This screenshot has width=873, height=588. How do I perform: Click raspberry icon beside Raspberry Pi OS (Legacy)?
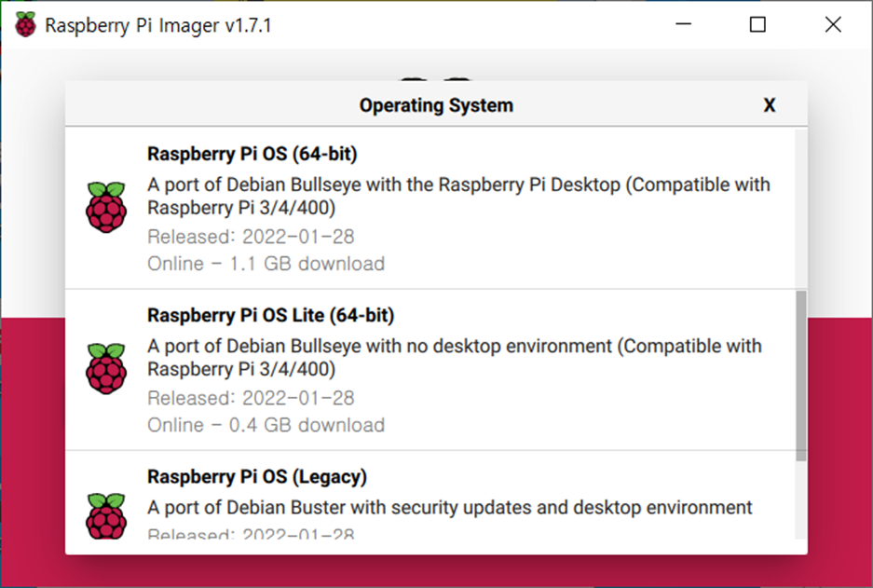[x=106, y=515]
